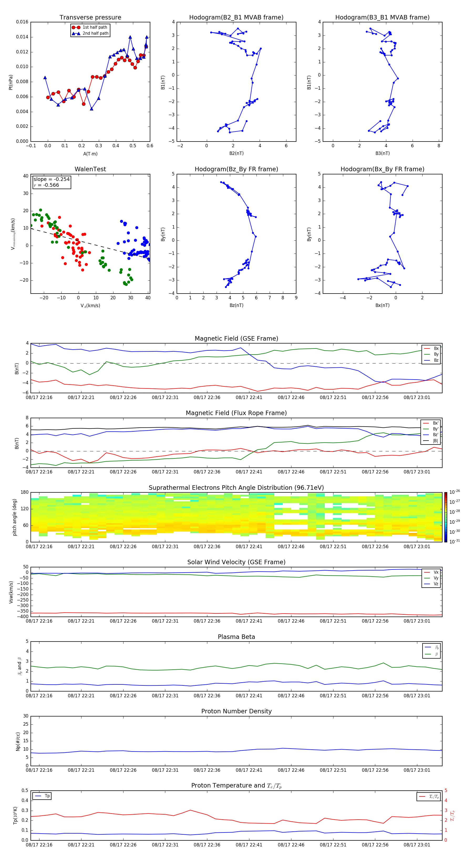Click the 'A(T·m)' x-axis label

tap(90, 154)
